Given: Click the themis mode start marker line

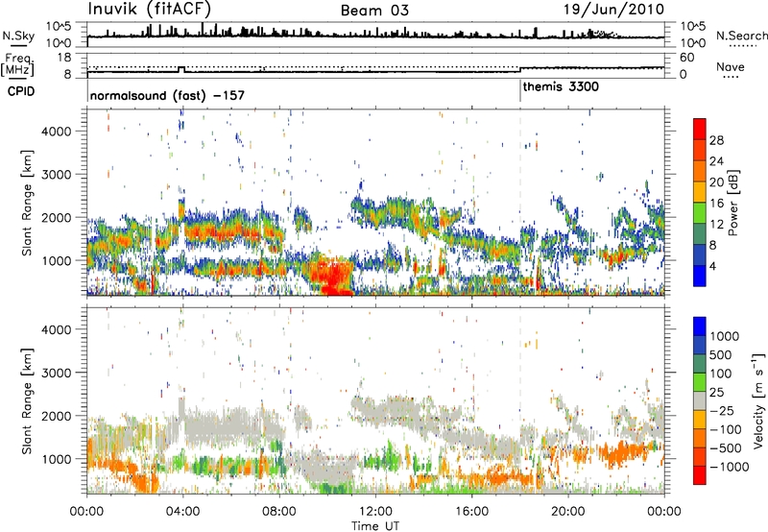Looking at the screenshot, I should point(520,91).
